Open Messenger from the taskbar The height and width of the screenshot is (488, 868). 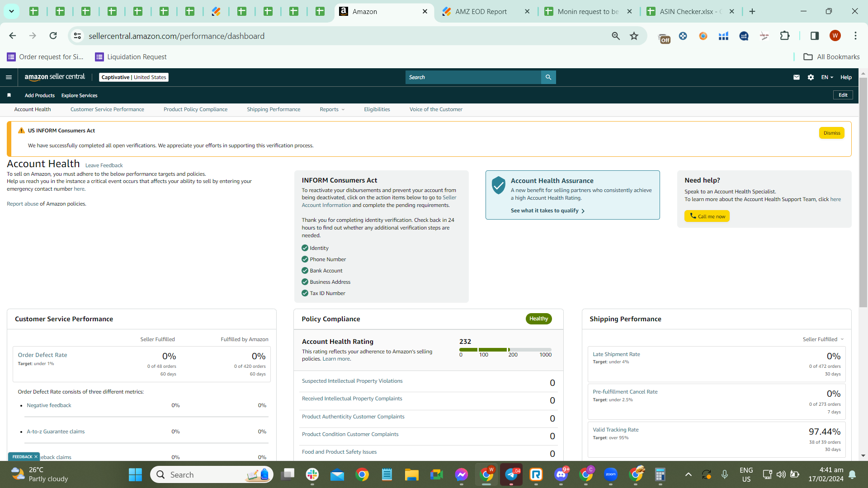coord(462,474)
